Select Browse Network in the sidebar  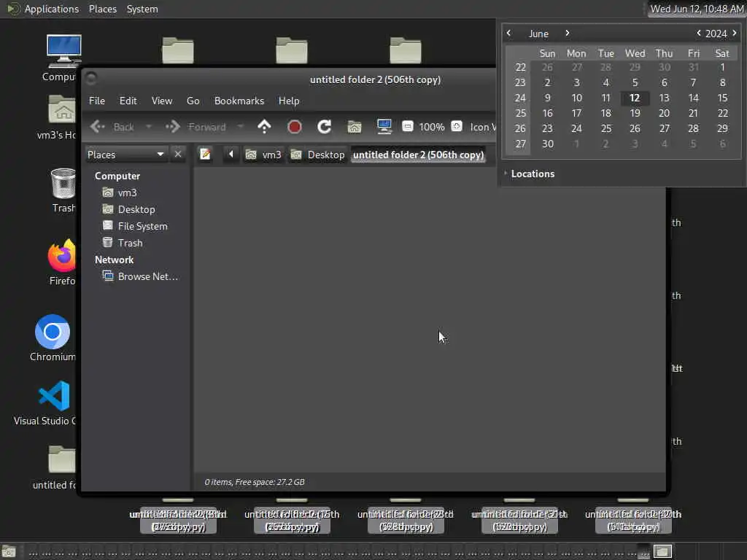147,276
